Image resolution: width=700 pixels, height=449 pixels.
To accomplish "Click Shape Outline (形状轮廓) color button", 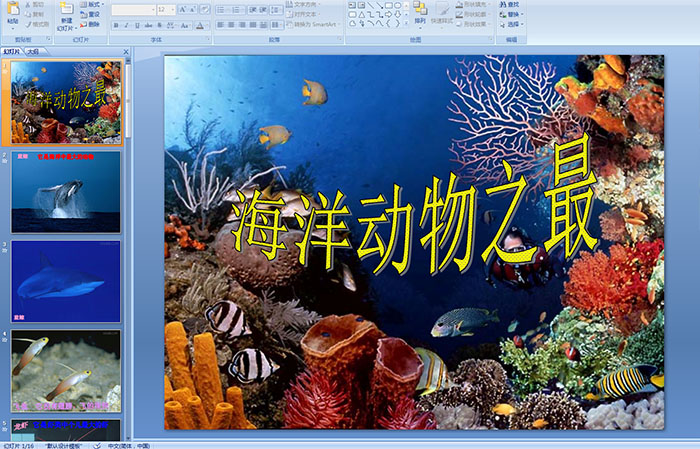I will 474,14.
